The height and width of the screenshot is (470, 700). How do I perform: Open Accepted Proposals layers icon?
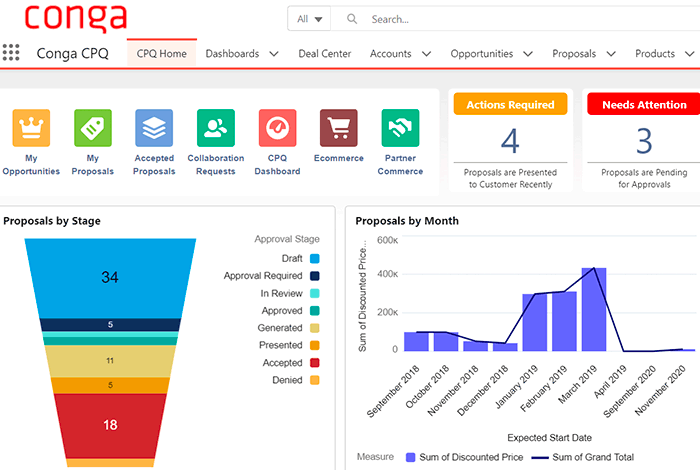point(154,128)
